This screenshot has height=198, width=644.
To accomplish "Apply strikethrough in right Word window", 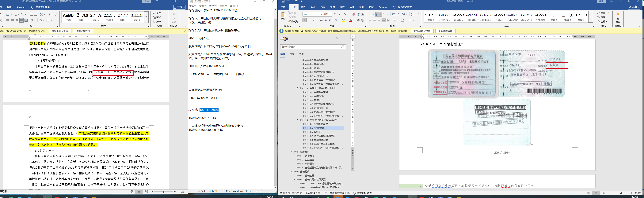I will pos(321,20).
